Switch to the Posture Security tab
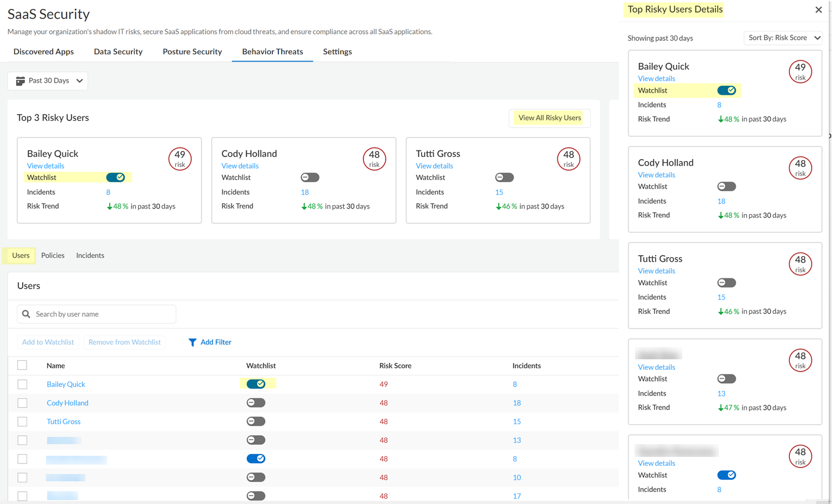Image resolution: width=832 pixels, height=504 pixels. click(192, 52)
